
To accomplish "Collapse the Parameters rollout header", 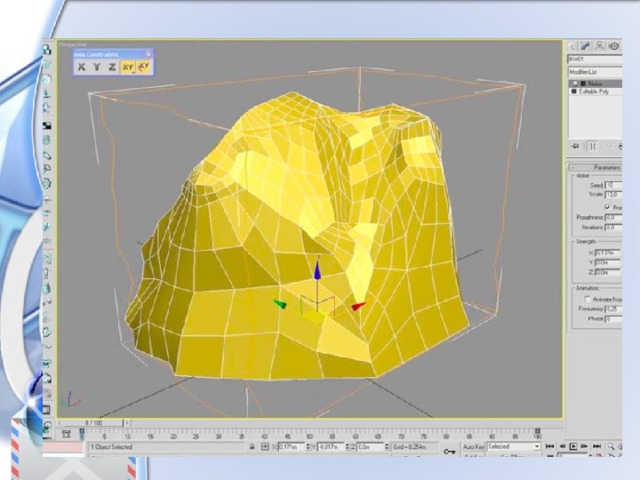I will (598, 167).
